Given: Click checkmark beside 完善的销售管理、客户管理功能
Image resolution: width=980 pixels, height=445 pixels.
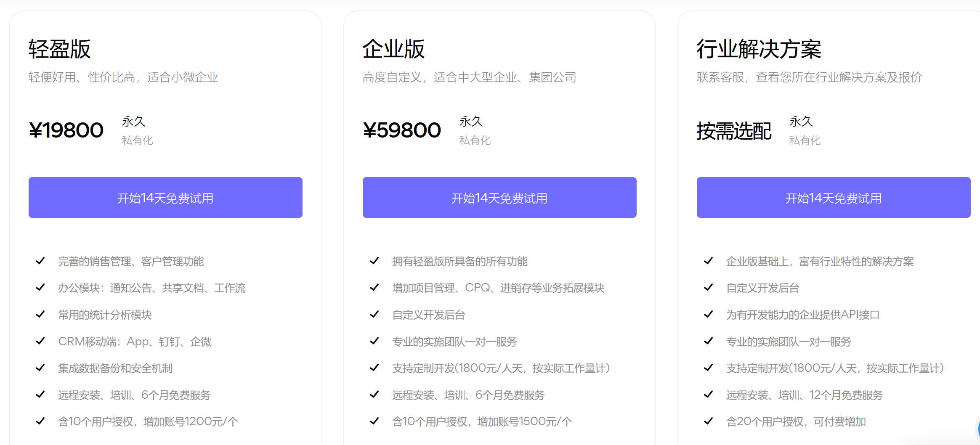Looking at the screenshot, I should 40,261.
